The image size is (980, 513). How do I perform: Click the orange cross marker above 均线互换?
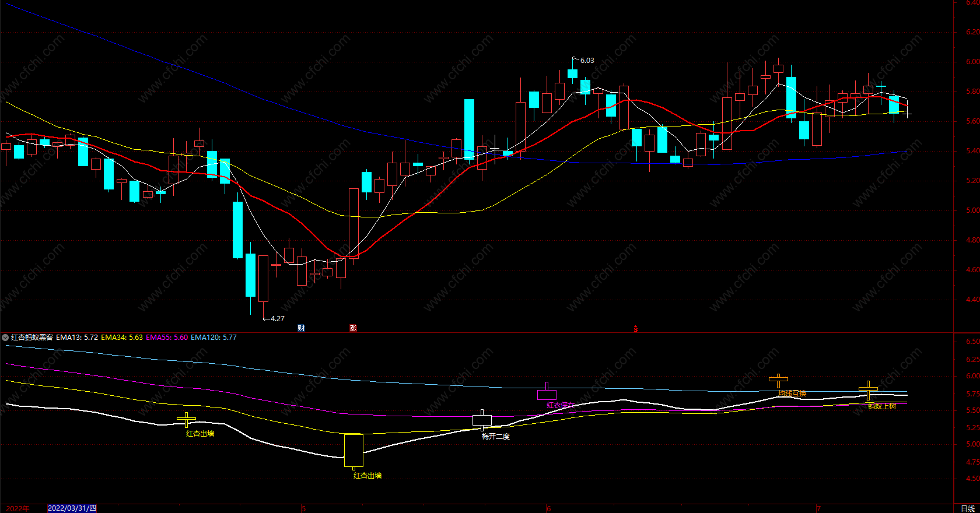point(778,381)
